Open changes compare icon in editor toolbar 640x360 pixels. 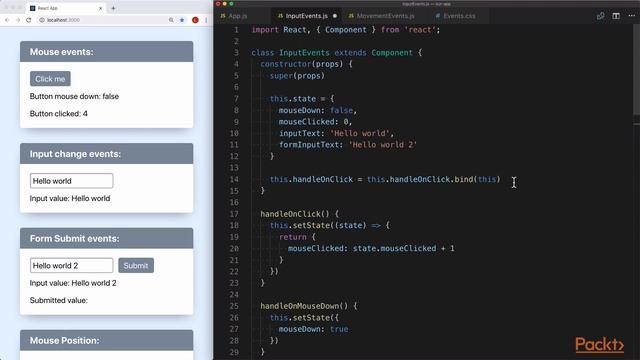(x=600, y=16)
